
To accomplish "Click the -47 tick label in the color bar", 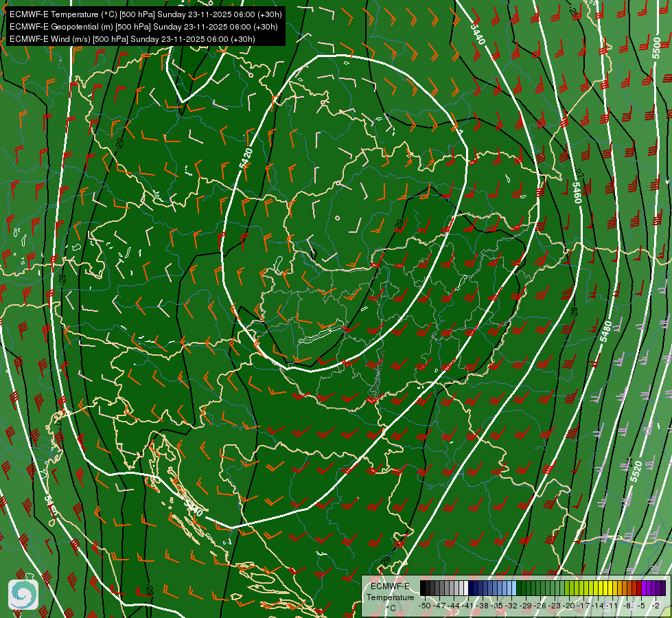I will 439,606.
